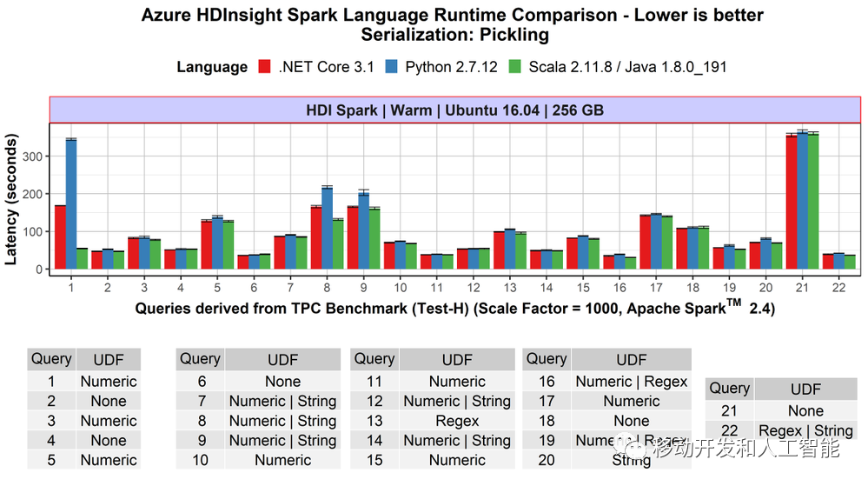Click query number '21' in the last table
Screen dimensions: 868x486
coord(730,410)
